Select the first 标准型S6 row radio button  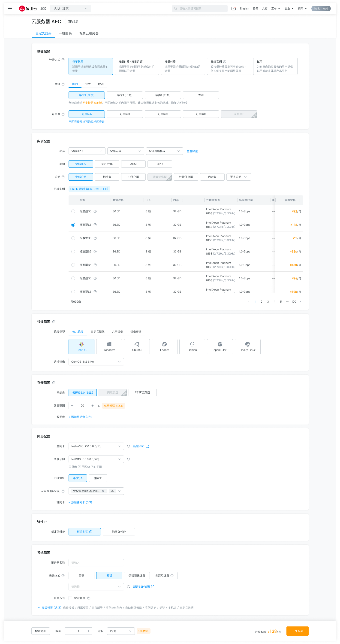point(73,211)
